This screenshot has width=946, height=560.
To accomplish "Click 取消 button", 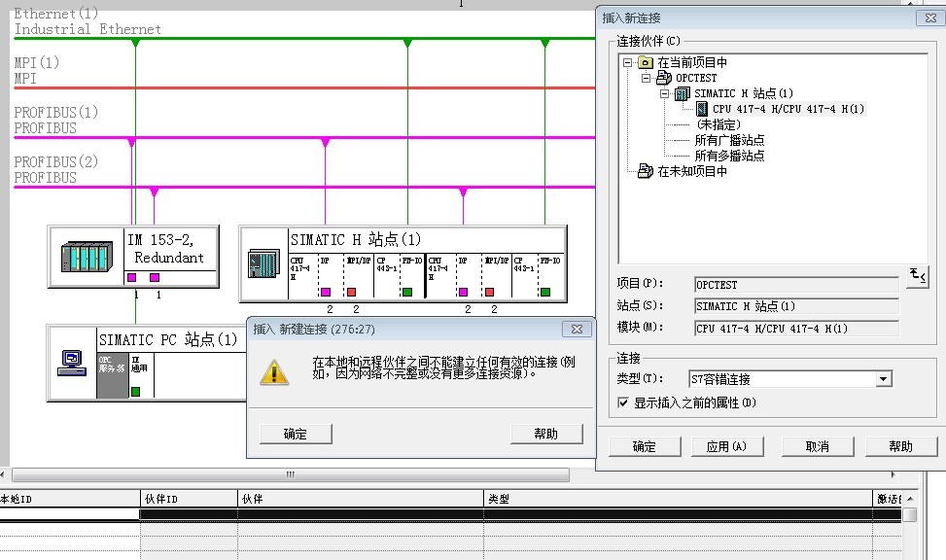I will pyautogui.click(x=818, y=446).
